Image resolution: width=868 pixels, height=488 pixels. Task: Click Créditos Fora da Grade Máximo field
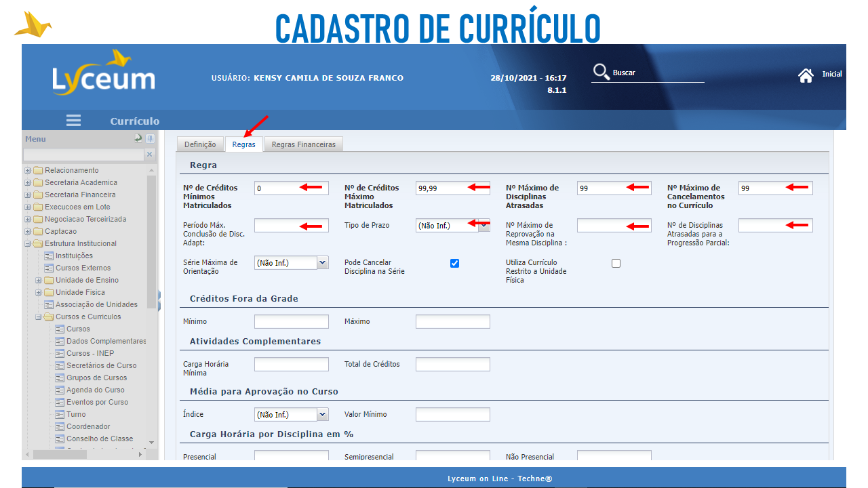(x=453, y=321)
